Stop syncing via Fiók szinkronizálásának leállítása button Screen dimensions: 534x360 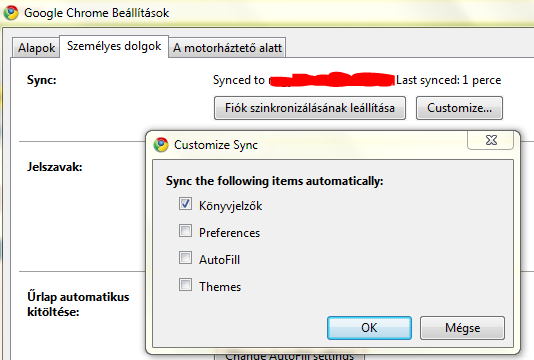tap(310, 108)
